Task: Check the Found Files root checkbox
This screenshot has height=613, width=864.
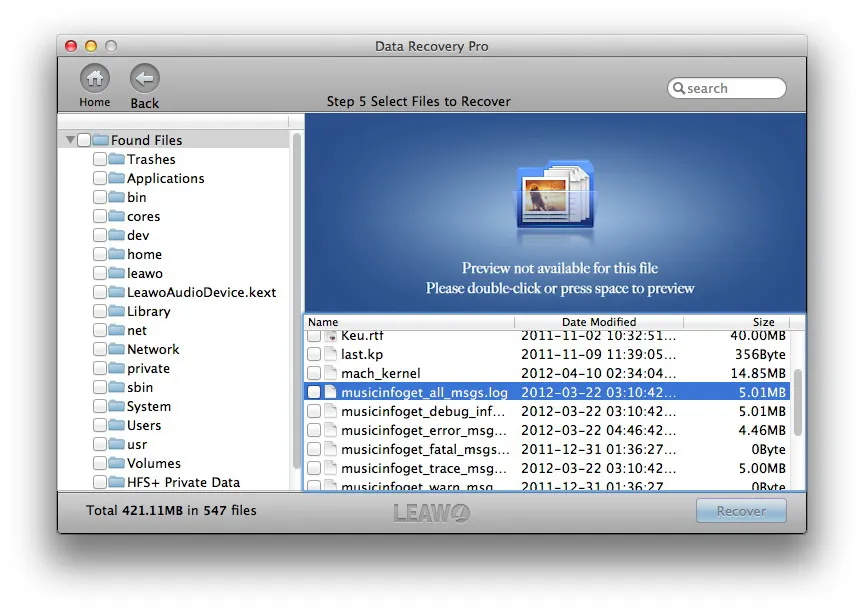Action: click(84, 140)
